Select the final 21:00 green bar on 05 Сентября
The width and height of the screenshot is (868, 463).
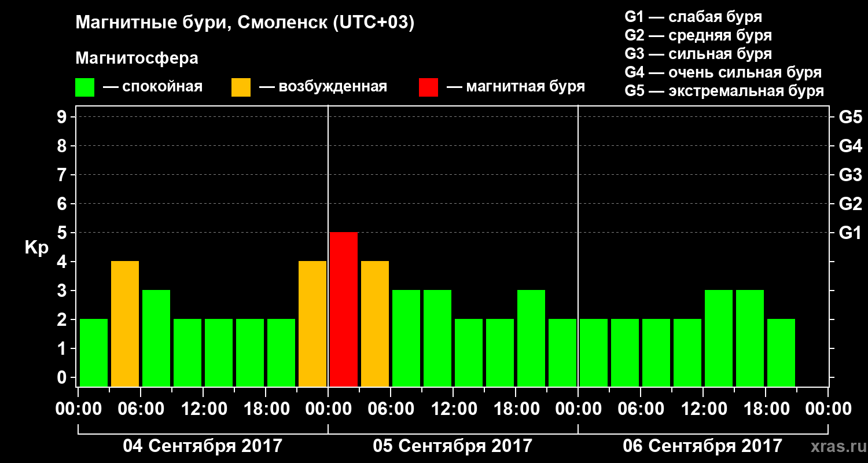[562, 352]
